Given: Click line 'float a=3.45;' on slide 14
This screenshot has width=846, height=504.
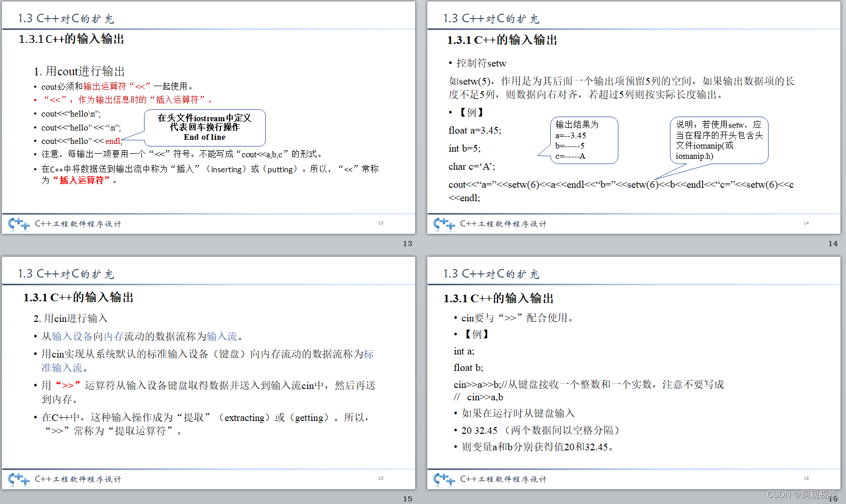Looking at the screenshot, I should [475, 131].
